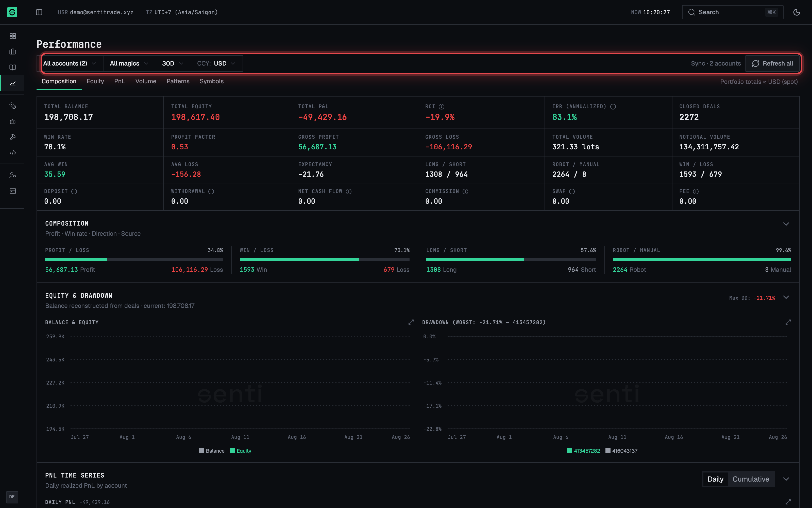Screen dimensions: 812x508
Task: Click the Long / Short progress bar
Action: [511, 260]
